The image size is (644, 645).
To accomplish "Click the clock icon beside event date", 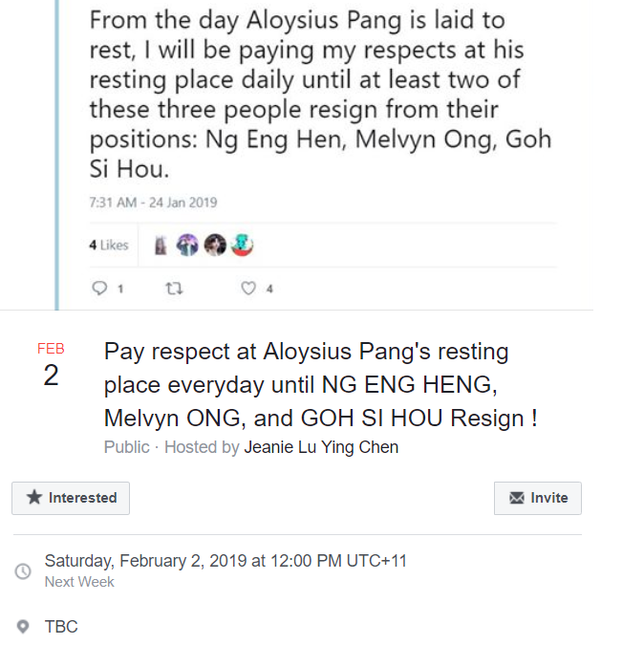I will point(23,570).
